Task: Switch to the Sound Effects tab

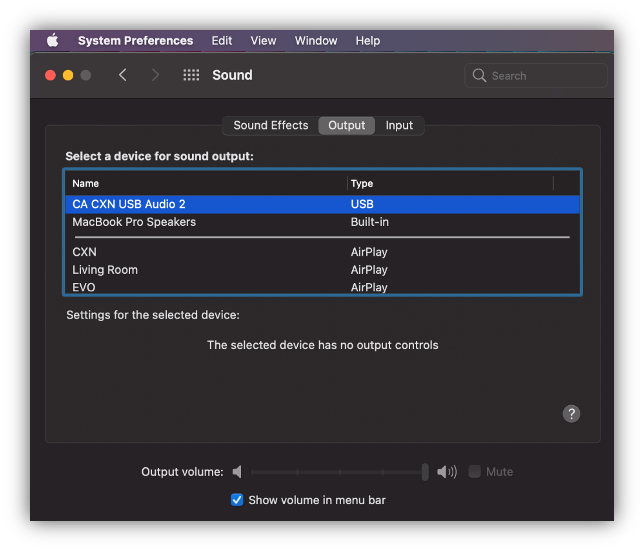Action: [x=270, y=125]
